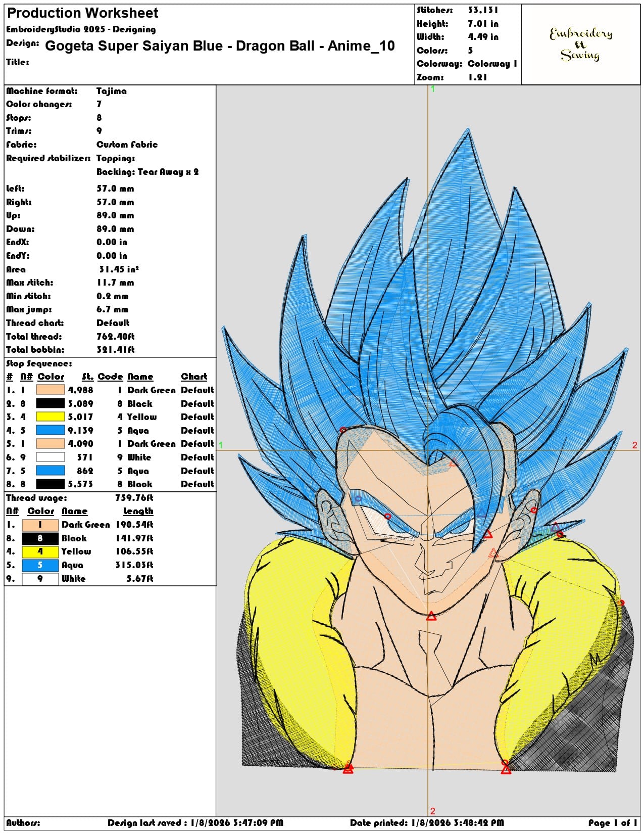The width and height of the screenshot is (644, 834).
Task: Click the black swatch in stop sequence row 2
Action: click(x=51, y=403)
